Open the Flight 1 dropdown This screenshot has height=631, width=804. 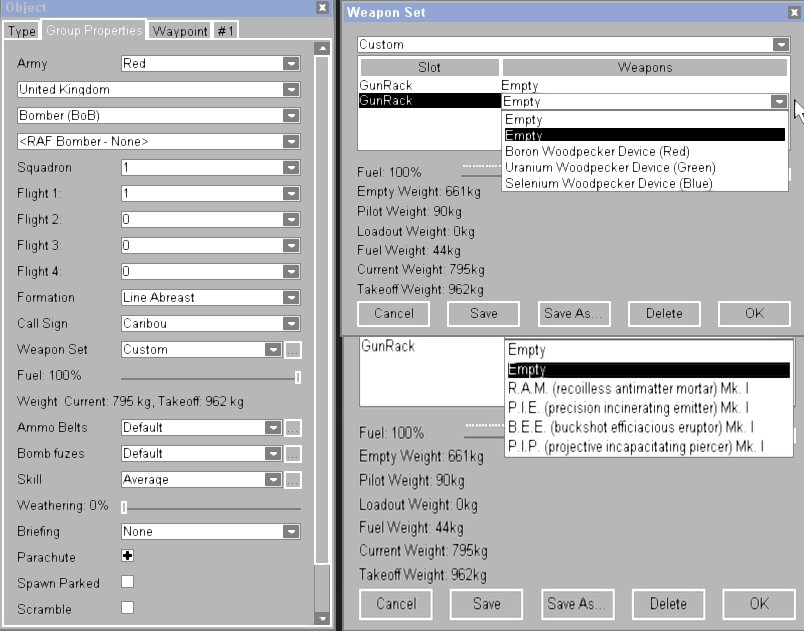(x=210, y=194)
